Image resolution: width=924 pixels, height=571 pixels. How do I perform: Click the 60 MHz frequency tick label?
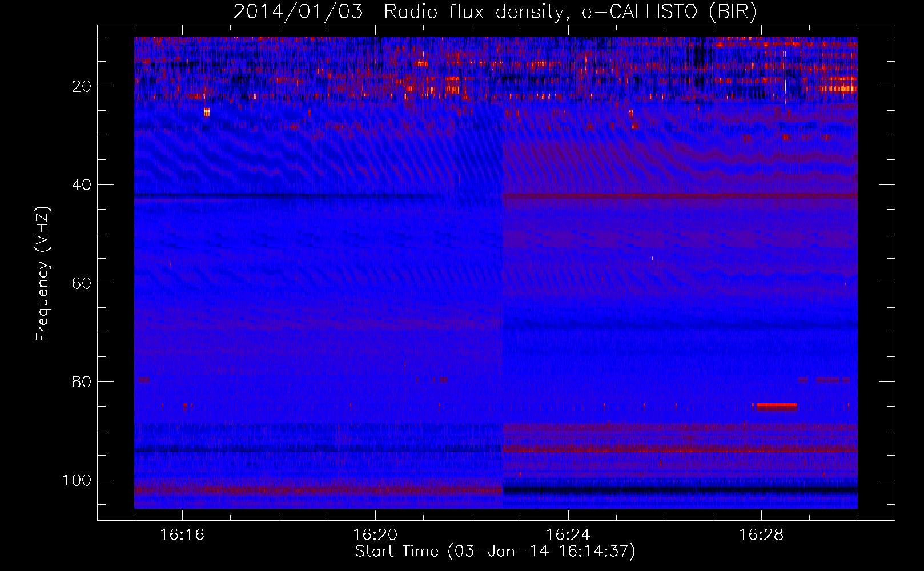pyautogui.click(x=82, y=283)
